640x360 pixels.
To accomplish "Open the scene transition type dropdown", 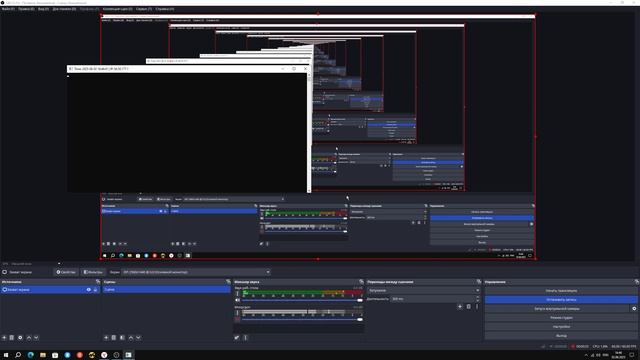I will click(424, 290).
